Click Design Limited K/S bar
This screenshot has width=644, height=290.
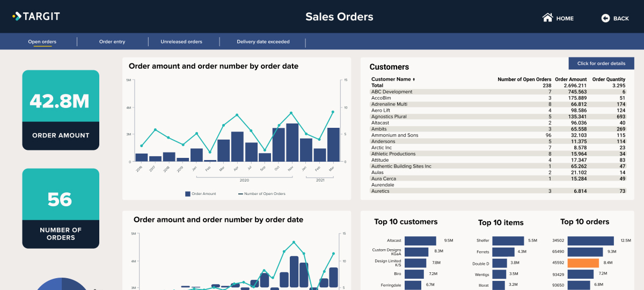(x=415, y=263)
